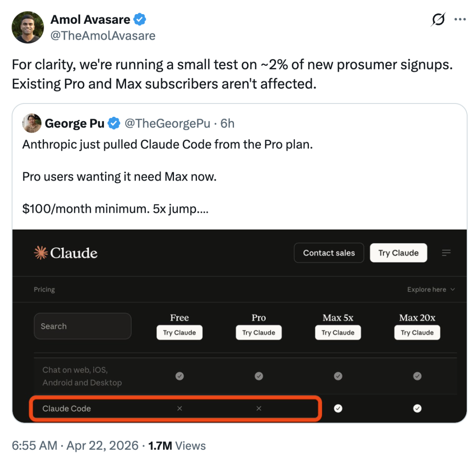Viewport: 476px width, 463px height.
Task: Click Amol Avasare's profile avatar
Action: 28,27
